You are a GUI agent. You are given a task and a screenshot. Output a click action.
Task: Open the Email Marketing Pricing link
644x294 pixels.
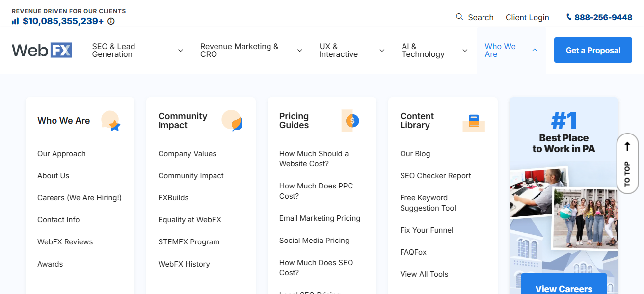pos(320,218)
